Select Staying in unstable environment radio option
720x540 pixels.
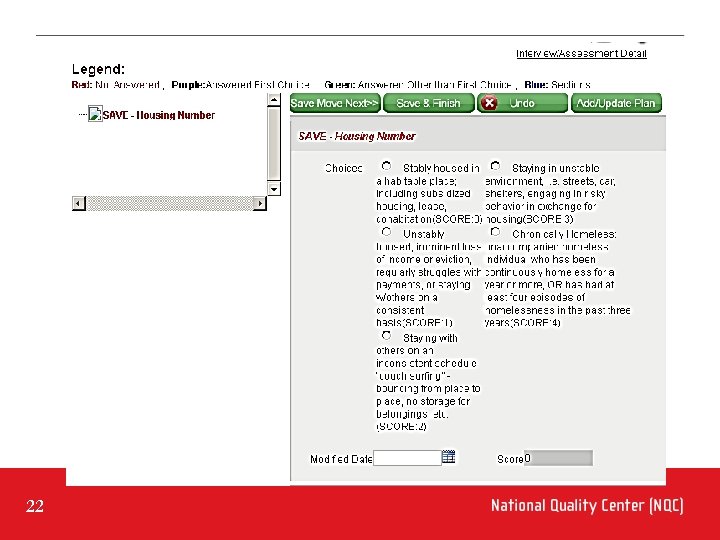[x=495, y=166]
